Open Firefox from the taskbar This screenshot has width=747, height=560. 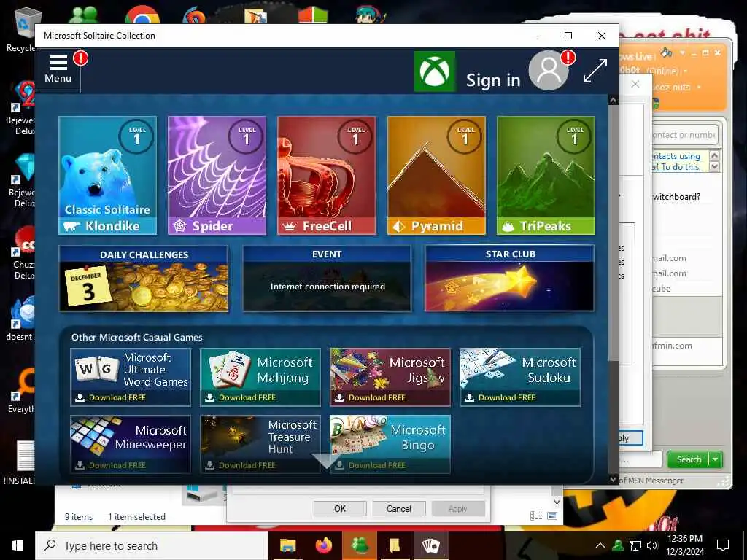[323, 545]
